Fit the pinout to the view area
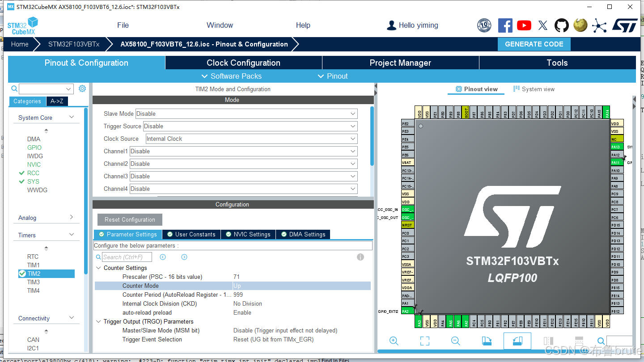The image size is (644, 362). pos(425,341)
